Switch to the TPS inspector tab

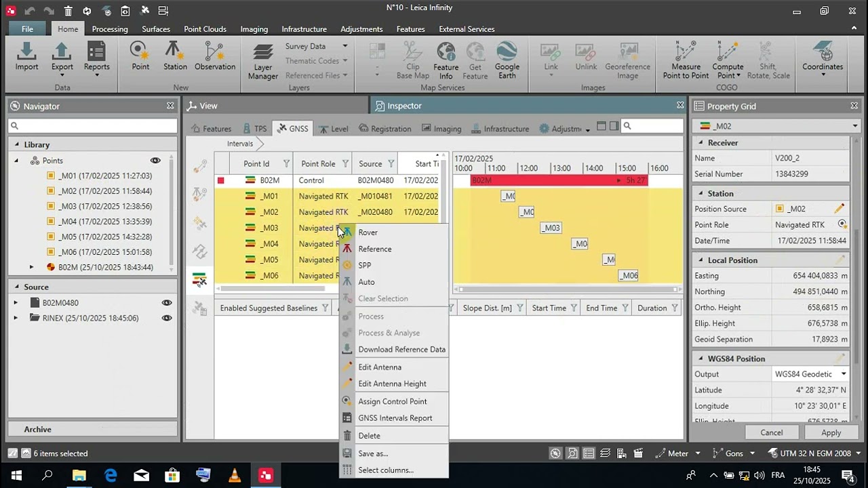click(x=254, y=129)
